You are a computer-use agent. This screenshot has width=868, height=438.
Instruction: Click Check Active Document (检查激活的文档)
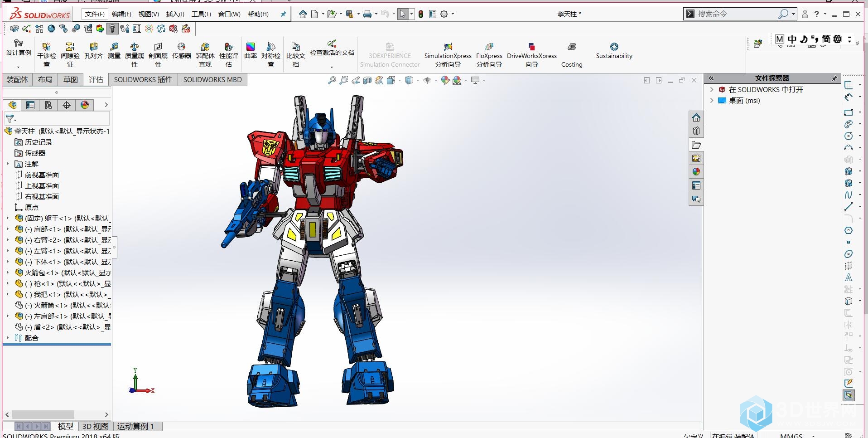[x=332, y=49]
